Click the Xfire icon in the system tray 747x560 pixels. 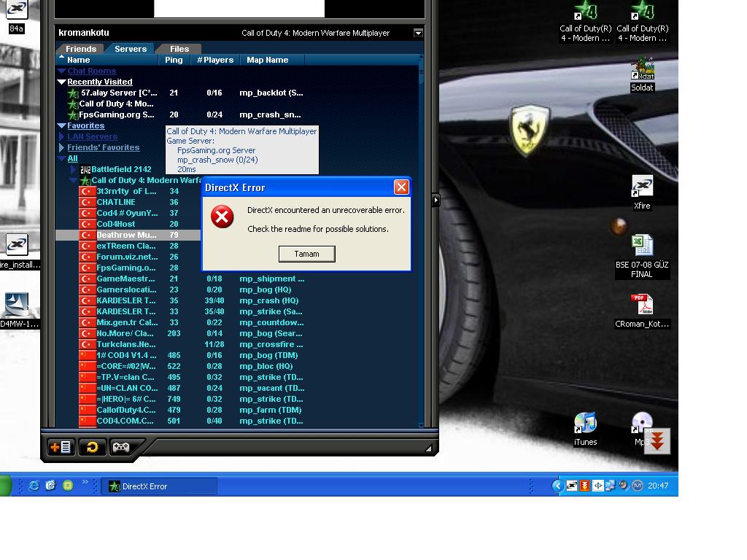tap(572, 486)
